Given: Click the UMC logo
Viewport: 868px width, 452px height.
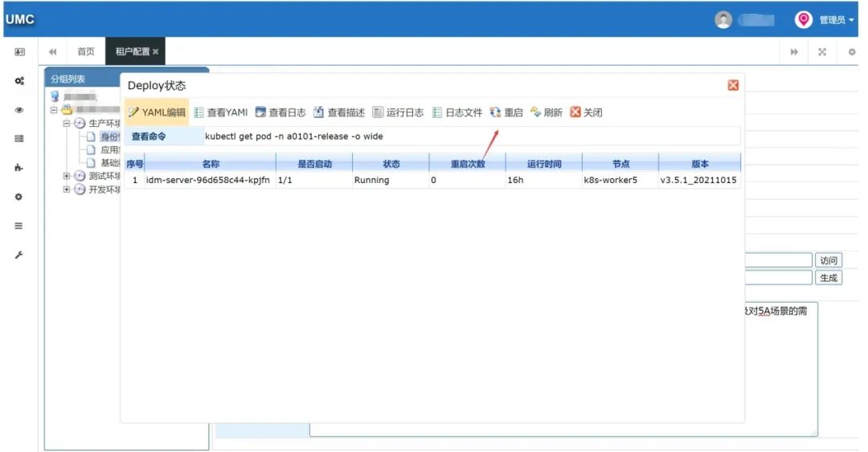Looking at the screenshot, I should tap(20, 19).
